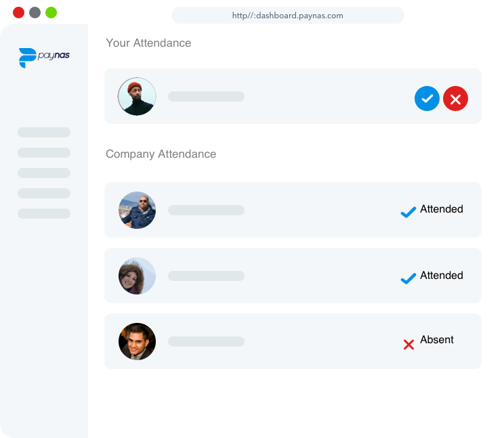
Task: Click the gray window minimize dot
Action: click(x=35, y=13)
